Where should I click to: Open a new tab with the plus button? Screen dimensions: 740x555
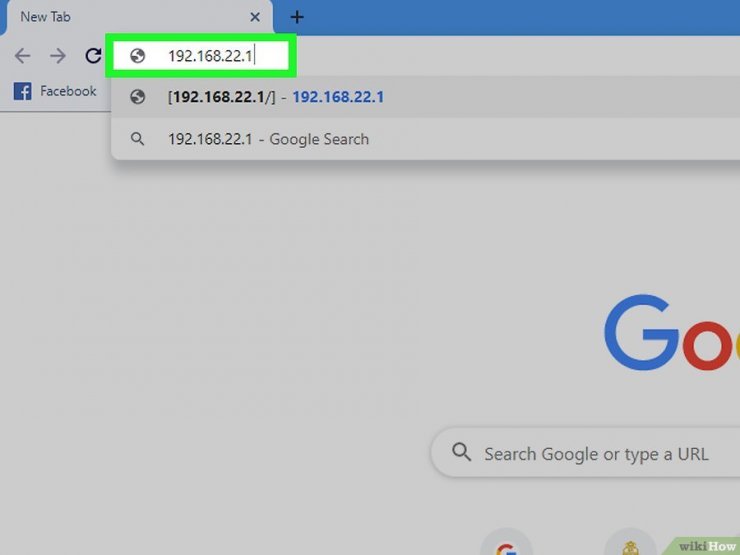point(297,17)
